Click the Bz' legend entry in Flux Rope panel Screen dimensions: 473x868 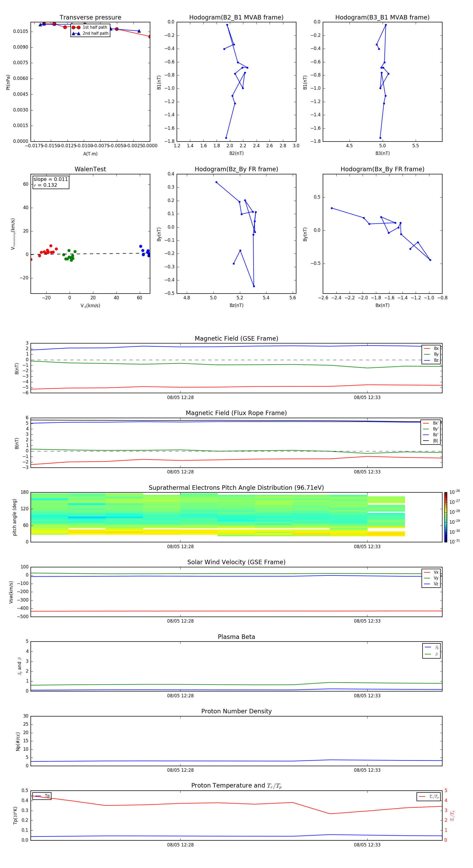click(x=431, y=435)
